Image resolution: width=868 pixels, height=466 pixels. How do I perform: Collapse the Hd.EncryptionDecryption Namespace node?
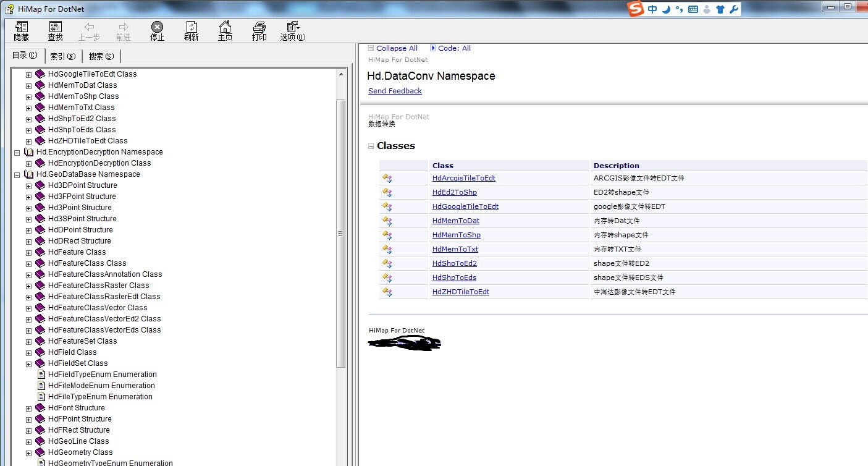17,152
